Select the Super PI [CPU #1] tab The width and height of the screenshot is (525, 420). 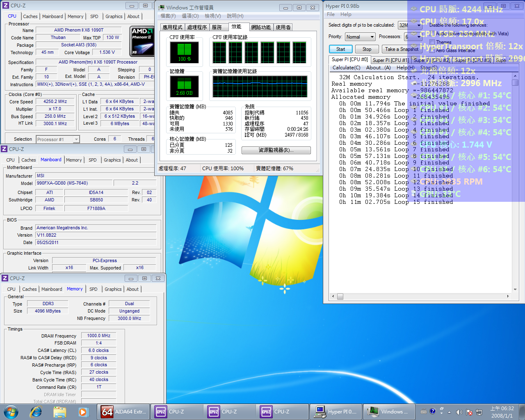390,60
